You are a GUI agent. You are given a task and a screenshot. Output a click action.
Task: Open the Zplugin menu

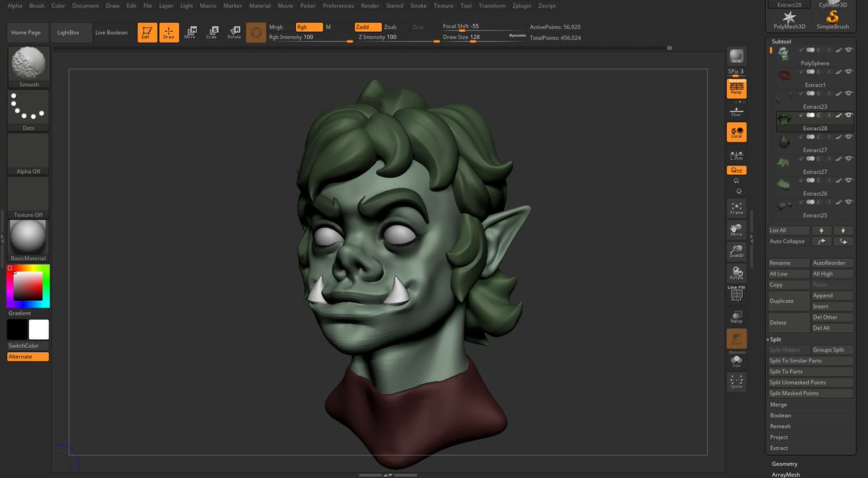(521, 6)
